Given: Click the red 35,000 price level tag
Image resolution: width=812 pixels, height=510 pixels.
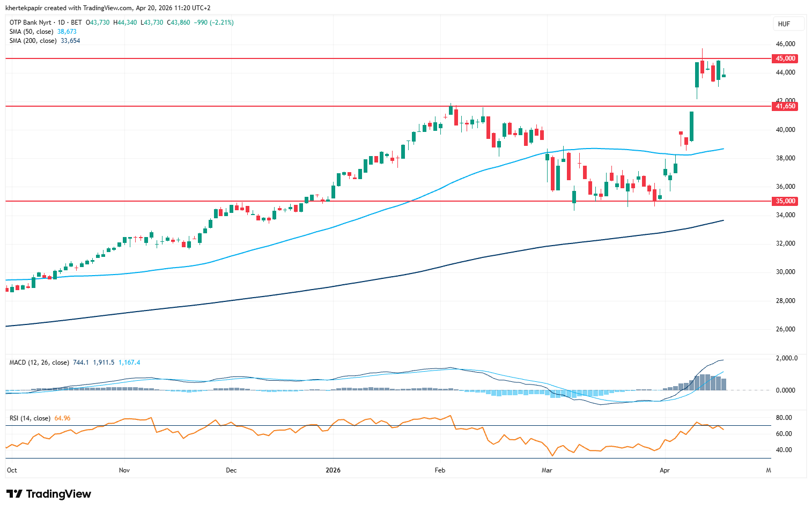Looking at the screenshot, I should [785, 201].
